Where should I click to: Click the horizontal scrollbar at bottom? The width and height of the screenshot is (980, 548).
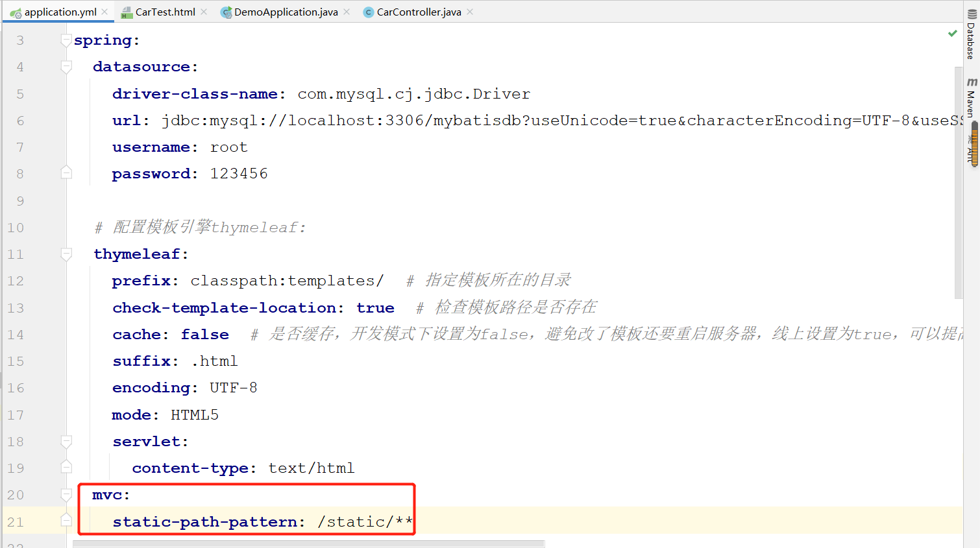[x=308, y=544]
